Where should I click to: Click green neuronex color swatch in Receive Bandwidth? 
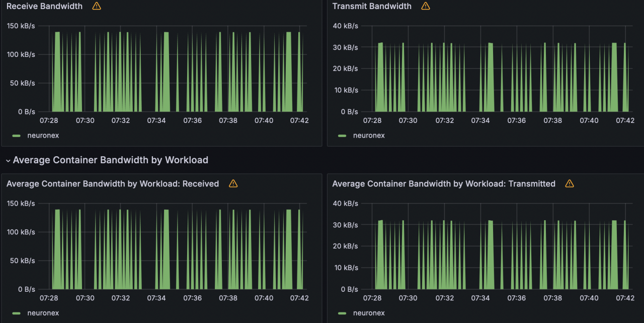click(x=17, y=136)
